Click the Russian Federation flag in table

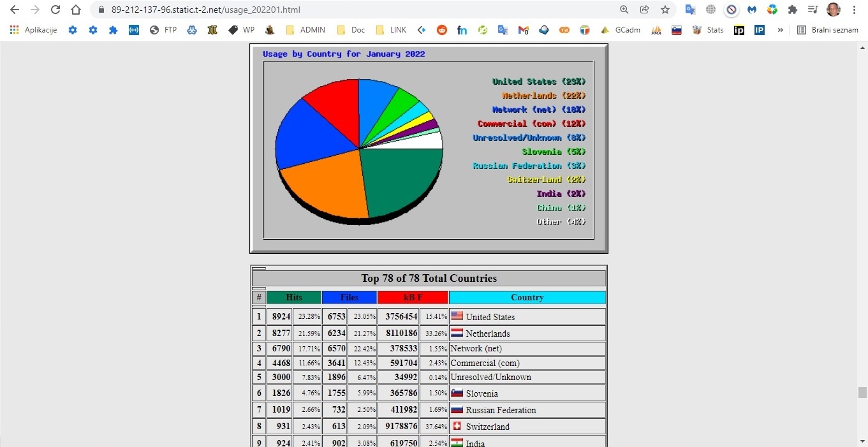(457, 409)
